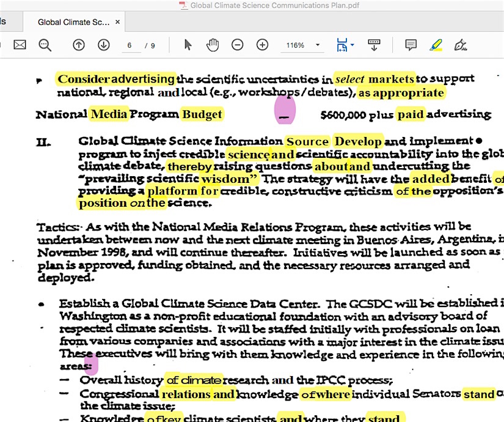The image size is (504, 422).
Task: Open the find text magnifier tool
Action: 45,45
